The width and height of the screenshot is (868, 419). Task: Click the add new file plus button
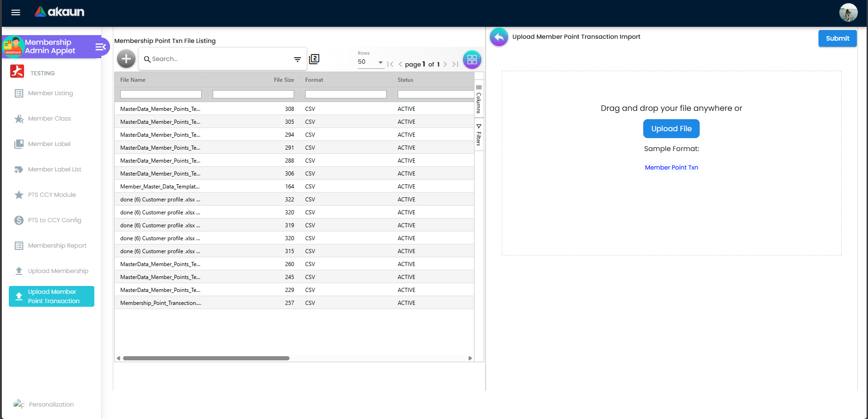126,59
